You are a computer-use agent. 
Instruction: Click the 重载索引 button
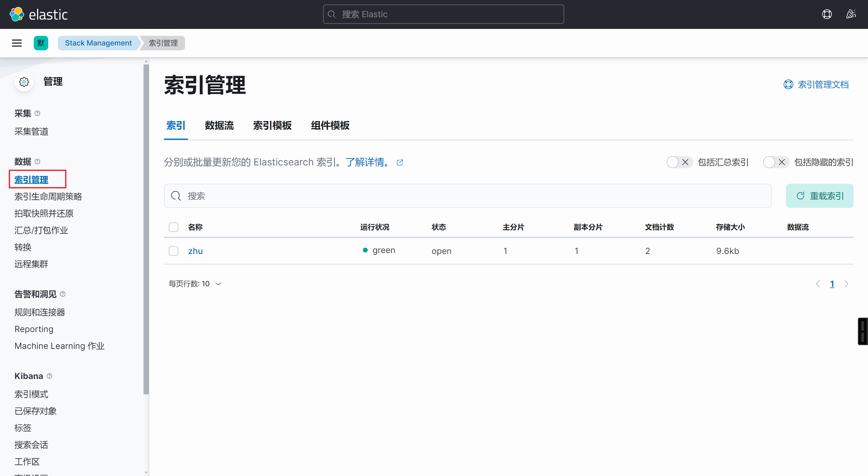coord(819,196)
